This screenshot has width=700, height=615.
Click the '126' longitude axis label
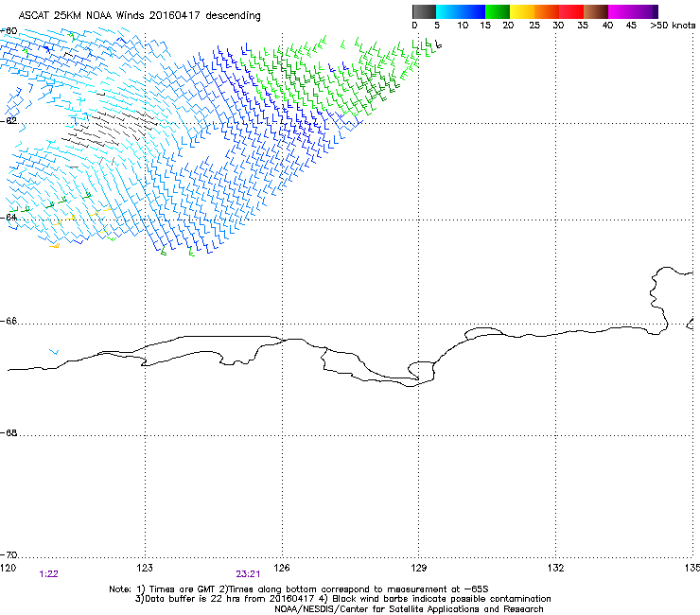click(x=282, y=568)
